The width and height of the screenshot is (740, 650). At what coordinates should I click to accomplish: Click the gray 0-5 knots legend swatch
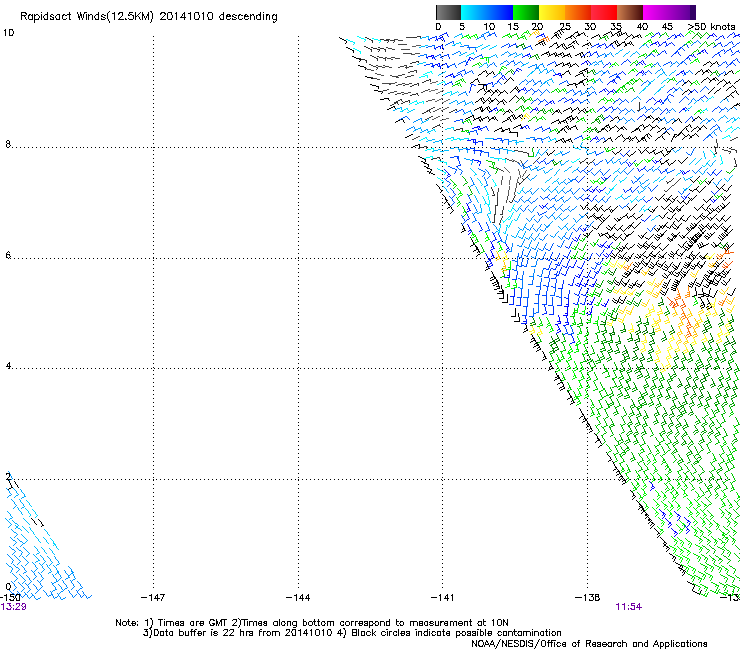tap(448, 13)
